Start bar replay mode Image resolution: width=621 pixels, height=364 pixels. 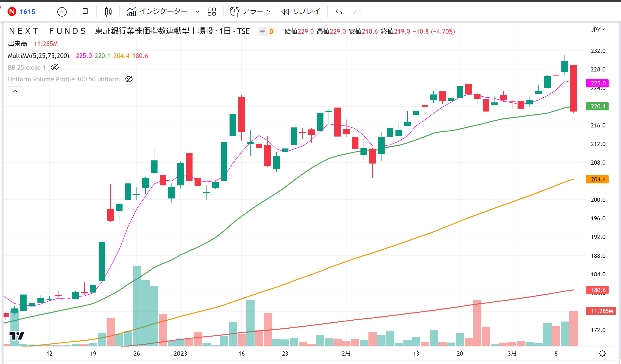click(300, 11)
